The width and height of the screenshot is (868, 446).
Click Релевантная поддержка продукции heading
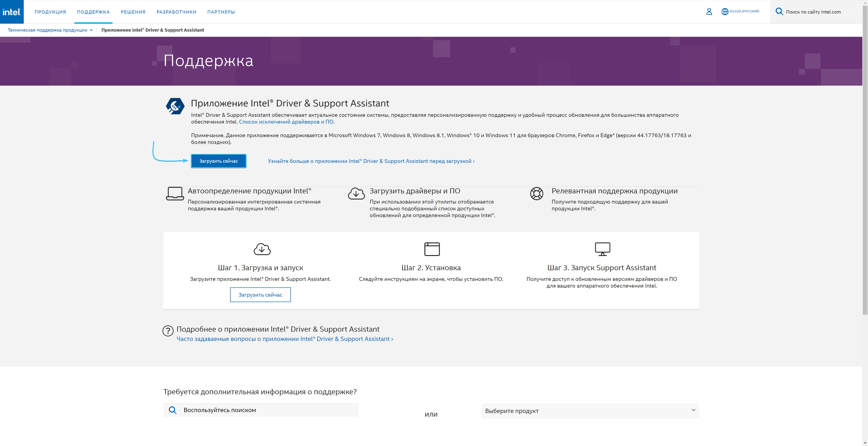click(614, 191)
